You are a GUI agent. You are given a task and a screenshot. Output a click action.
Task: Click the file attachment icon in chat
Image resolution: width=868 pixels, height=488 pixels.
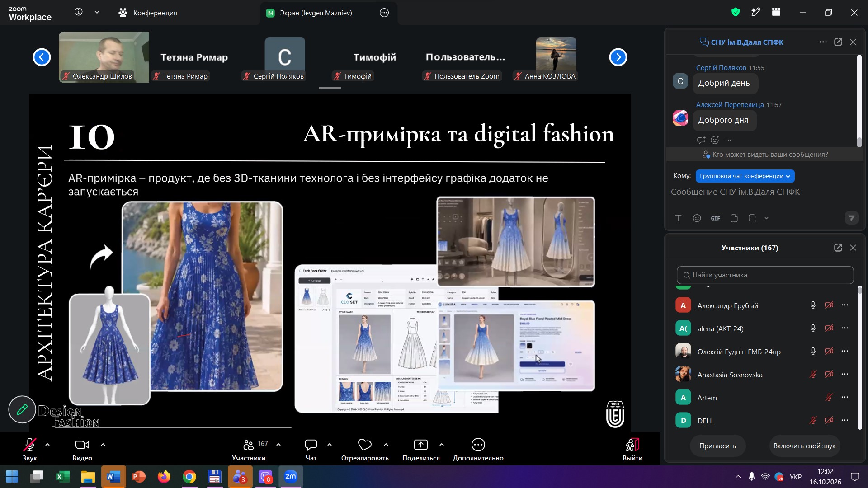[x=734, y=218]
